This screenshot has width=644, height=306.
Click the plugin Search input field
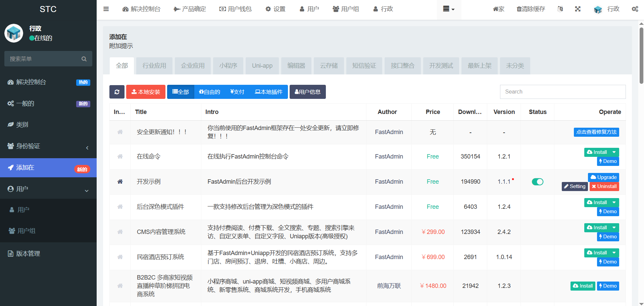point(563,92)
